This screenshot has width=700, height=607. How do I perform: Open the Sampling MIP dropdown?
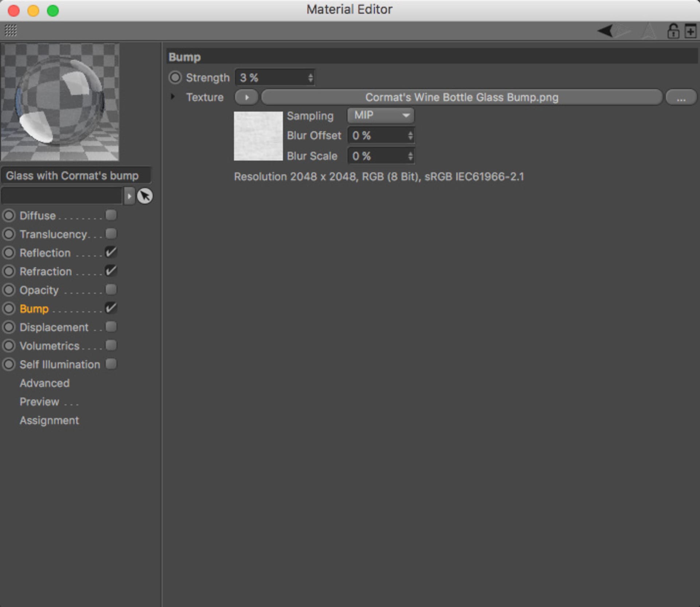click(381, 116)
